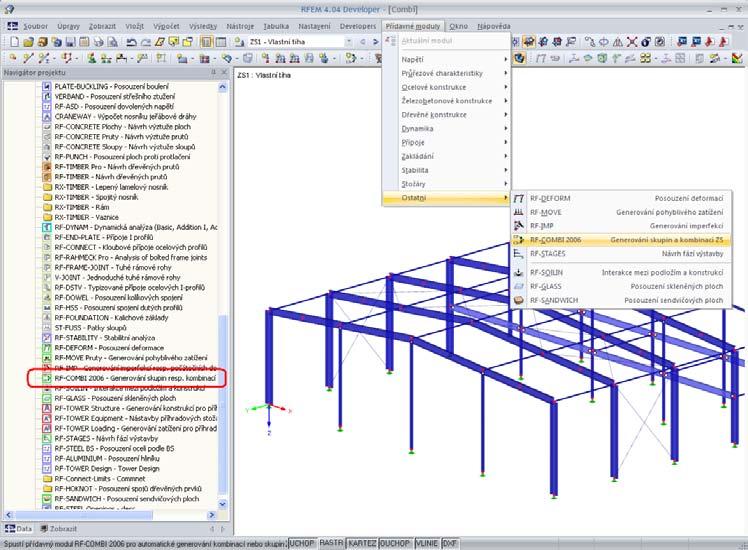Click the Print preview icon
Image resolution: width=748 pixels, height=550 pixels.
(x=112, y=42)
